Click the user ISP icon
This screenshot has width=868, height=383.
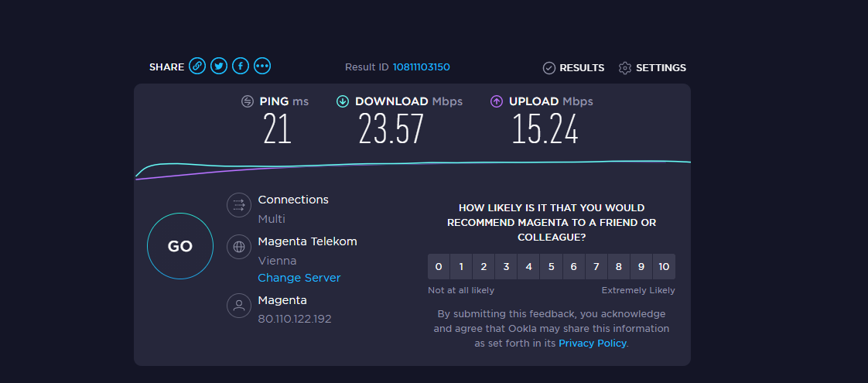(239, 306)
